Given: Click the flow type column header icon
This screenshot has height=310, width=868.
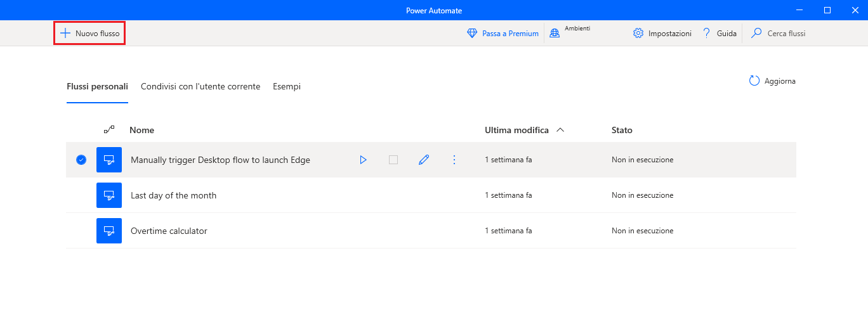Looking at the screenshot, I should pyautogui.click(x=109, y=129).
